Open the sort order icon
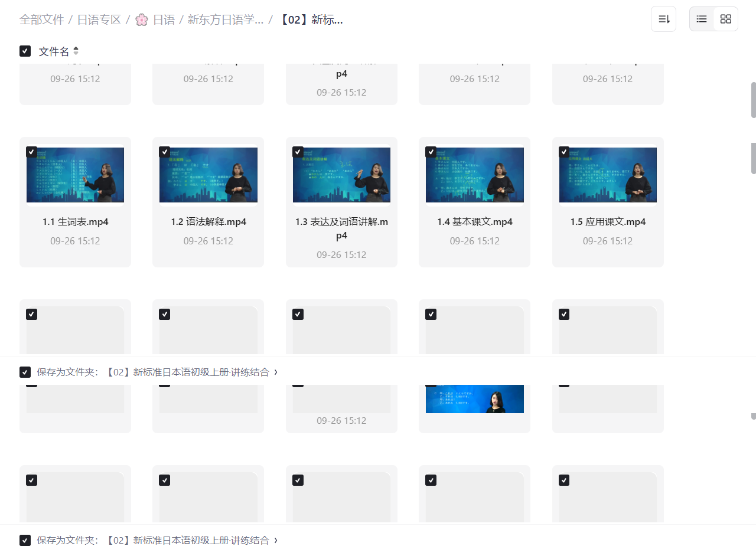Viewport: 756px width, 556px height. pos(663,19)
